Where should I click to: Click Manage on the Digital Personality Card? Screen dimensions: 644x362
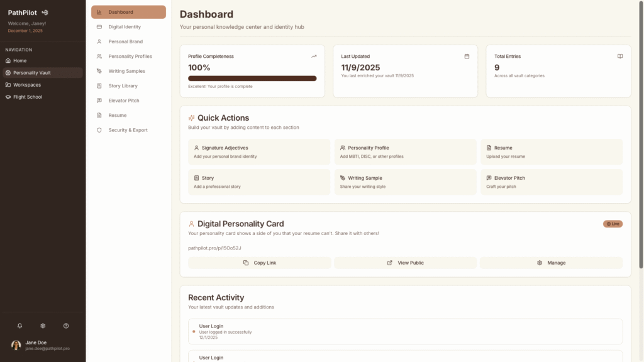click(x=551, y=263)
